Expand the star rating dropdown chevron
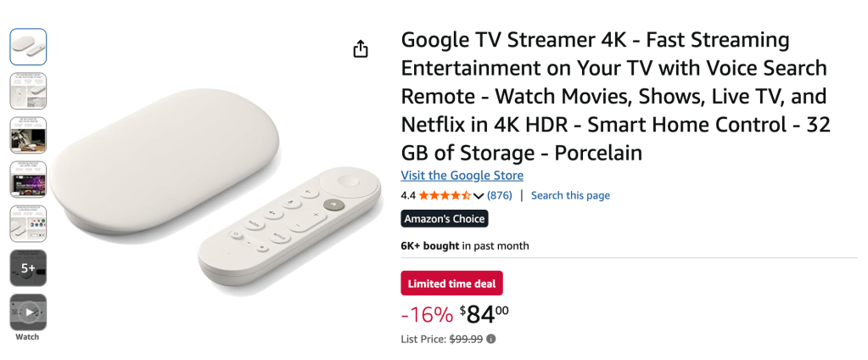The image size is (868, 360). 479,196
